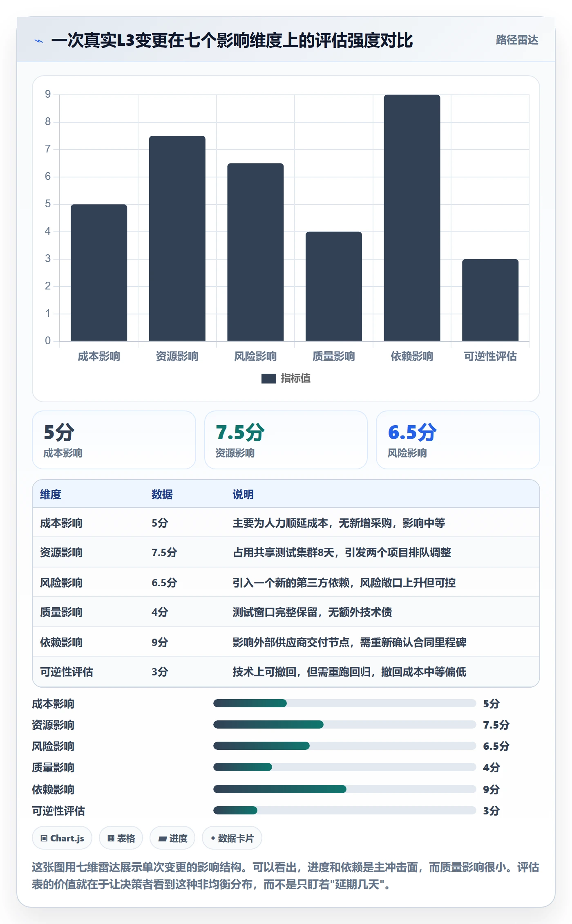Click the 资源影响 bar in the chart
572x924 pixels.
pos(177,238)
